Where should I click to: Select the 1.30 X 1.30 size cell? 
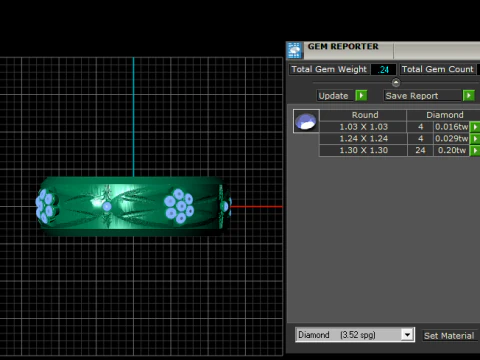(363, 150)
